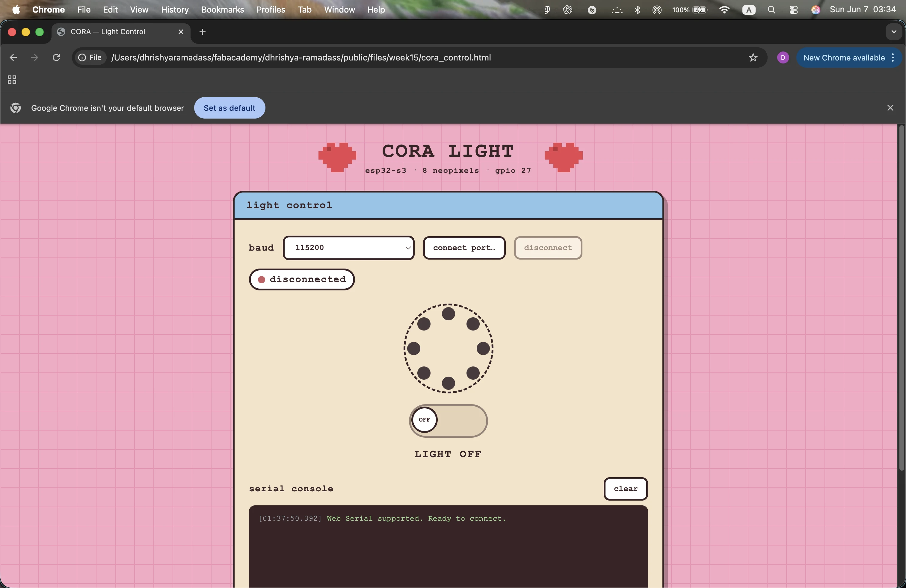This screenshot has width=906, height=588.
Task: Select the CORA — Light Control tab
Action: (x=121, y=32)
